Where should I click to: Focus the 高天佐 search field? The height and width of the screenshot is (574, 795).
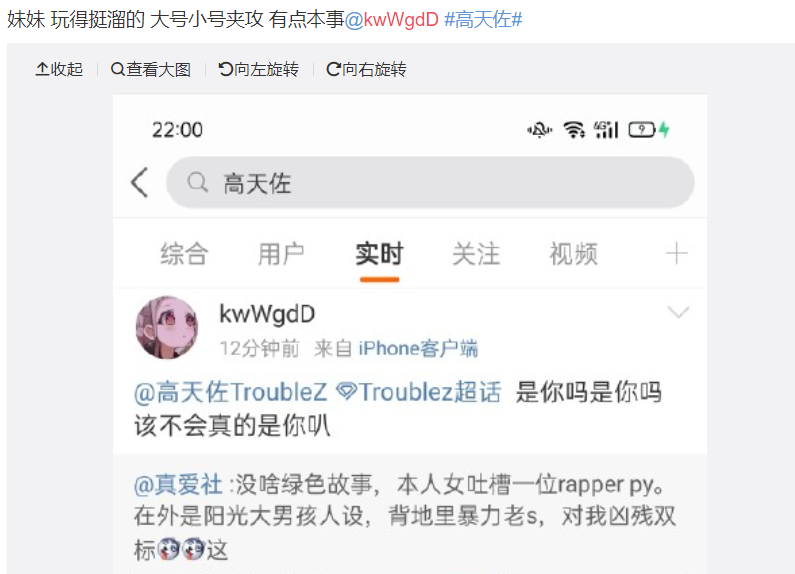click(430, 183)
